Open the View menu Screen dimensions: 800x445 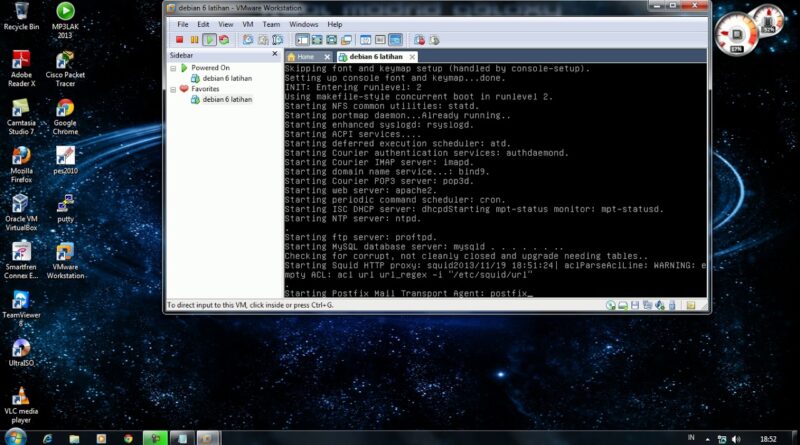click(x=226, y=24)
